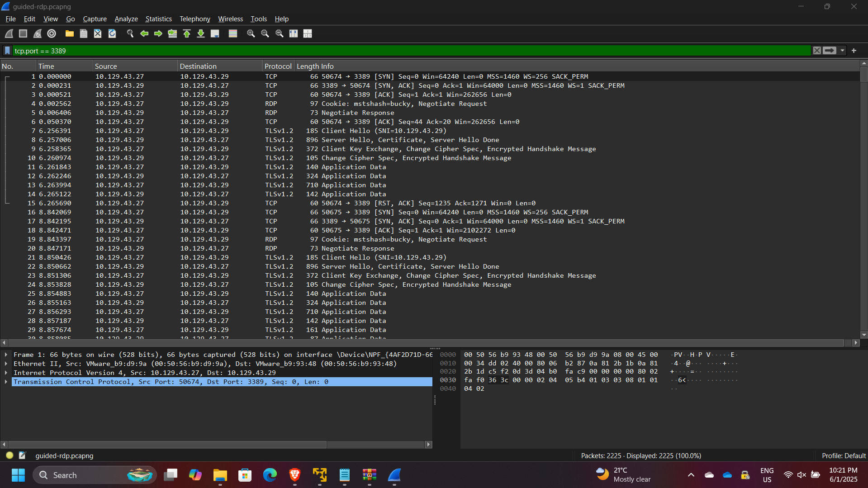Screen dimensions: 868x488
Task: Toggle auto-scroll during live capture
Action: click(x=215, y=33)
